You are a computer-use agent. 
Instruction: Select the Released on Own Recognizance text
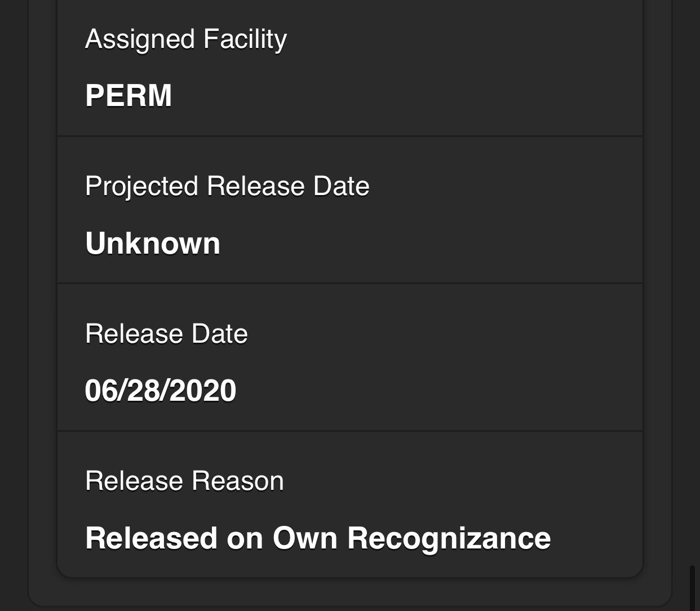317,538
